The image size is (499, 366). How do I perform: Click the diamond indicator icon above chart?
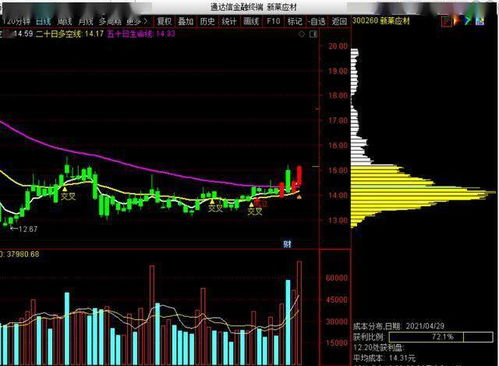(302, 34)
